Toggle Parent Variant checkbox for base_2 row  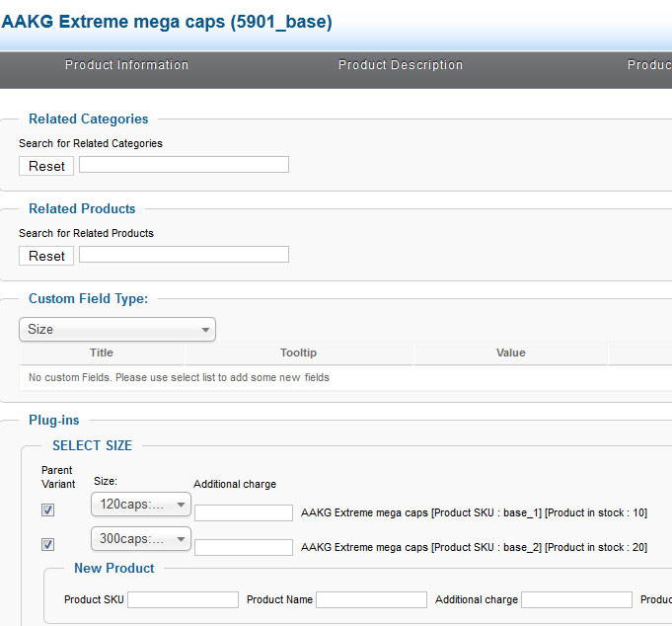[47, 544]
